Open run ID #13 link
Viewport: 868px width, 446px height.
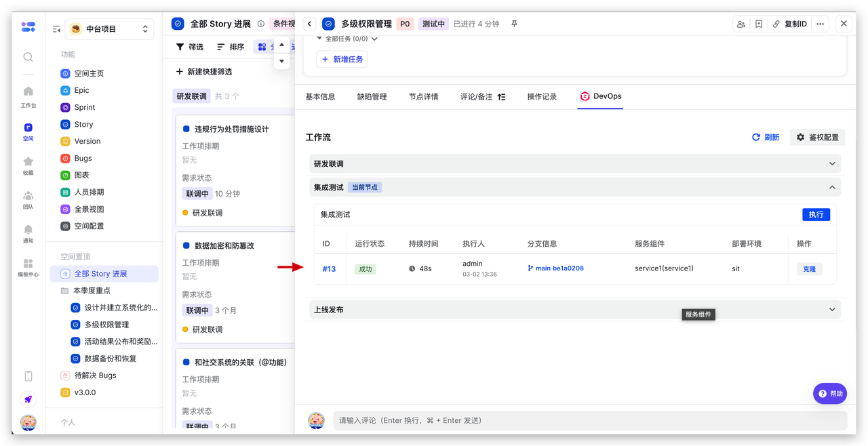point(329,269)
